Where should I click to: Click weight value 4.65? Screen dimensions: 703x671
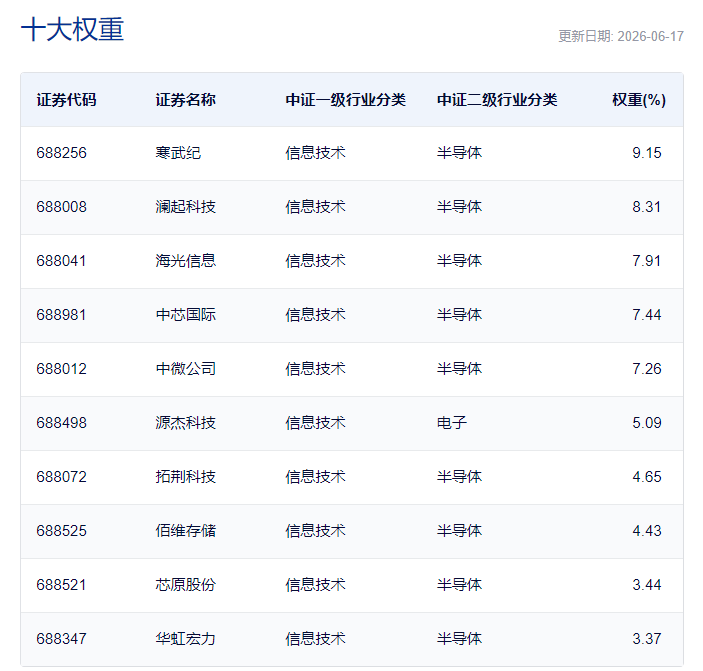[647, 477]
